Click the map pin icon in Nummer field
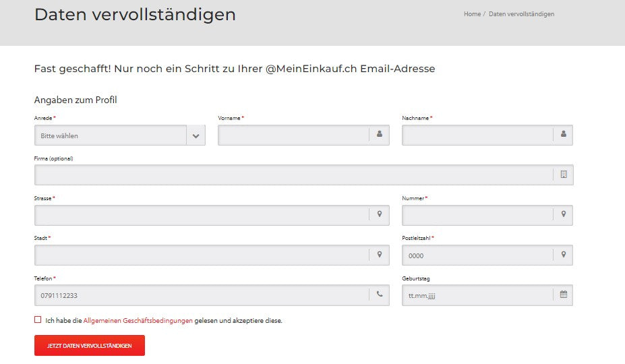Viewport: 625px width, 364px height. [x=563, y=214]
